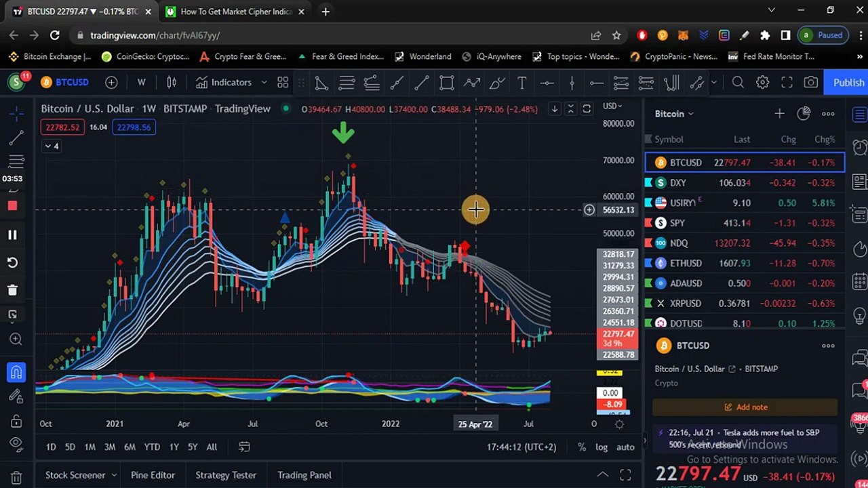
Task: Open the indicator templates grid icon
Action: (x=283, y=82)
